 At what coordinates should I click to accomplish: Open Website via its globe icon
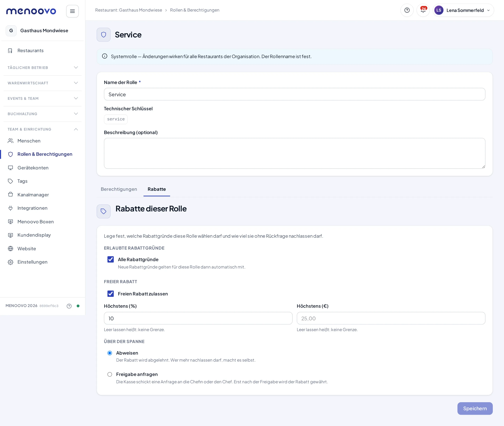coord(10,249)
